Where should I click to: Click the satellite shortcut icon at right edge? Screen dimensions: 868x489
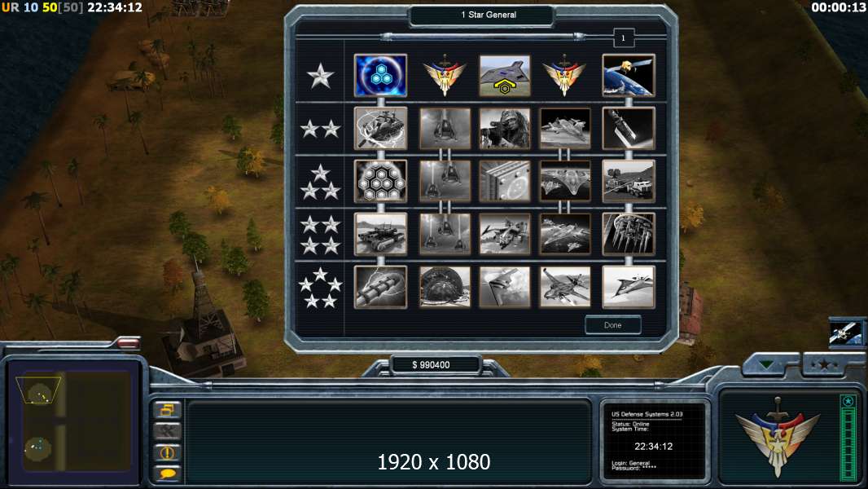(x=846, y=333)
